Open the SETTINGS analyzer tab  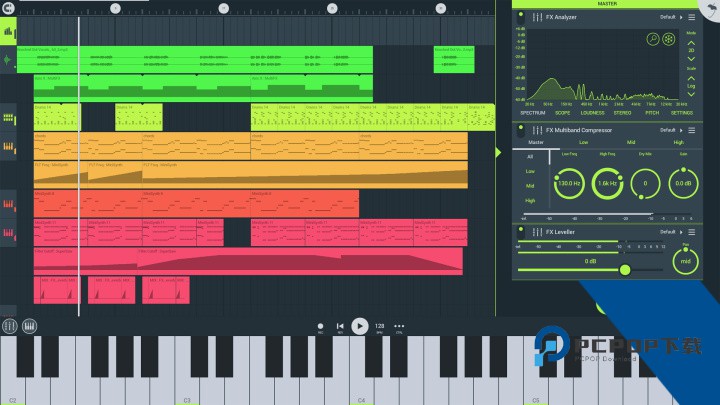click(x=681, y=113)
